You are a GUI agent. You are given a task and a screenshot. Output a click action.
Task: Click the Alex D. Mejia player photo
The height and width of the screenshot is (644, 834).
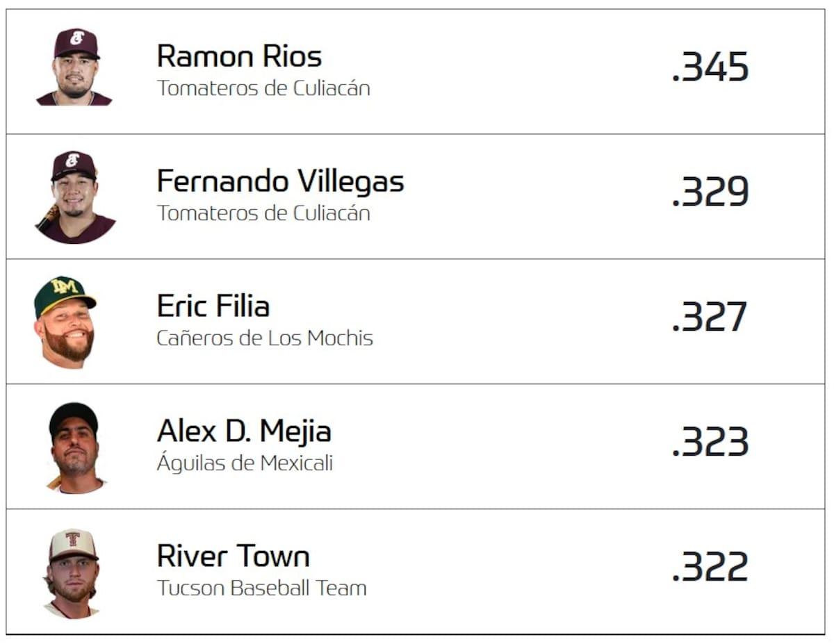[x=74, y=447]
